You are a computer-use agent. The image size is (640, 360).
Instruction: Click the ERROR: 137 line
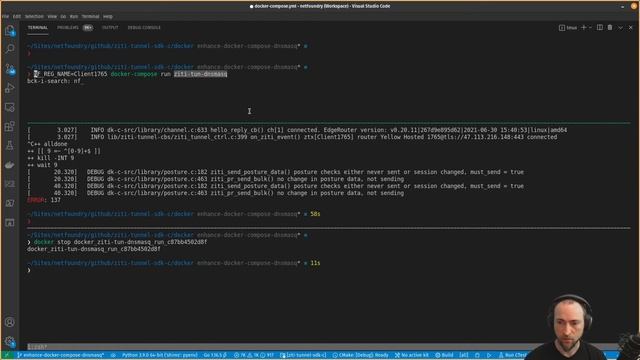click(x=44, y=200)
